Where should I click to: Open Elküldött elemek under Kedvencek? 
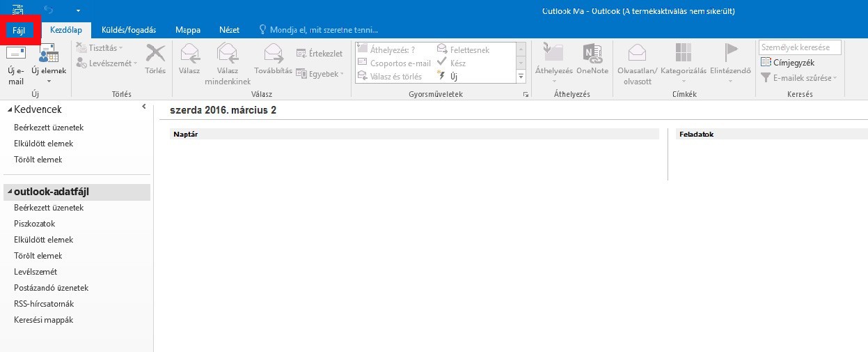click(x=43, y=144)
